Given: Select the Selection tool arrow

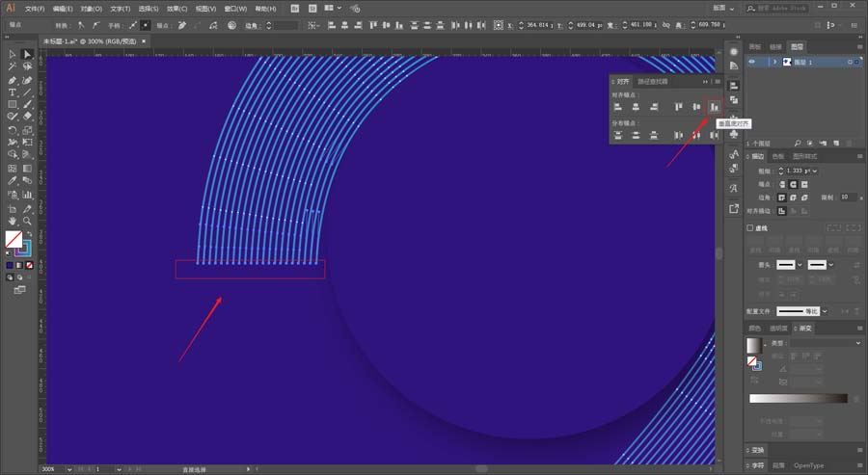Looking at the screenshot, I should pos(13,54).
